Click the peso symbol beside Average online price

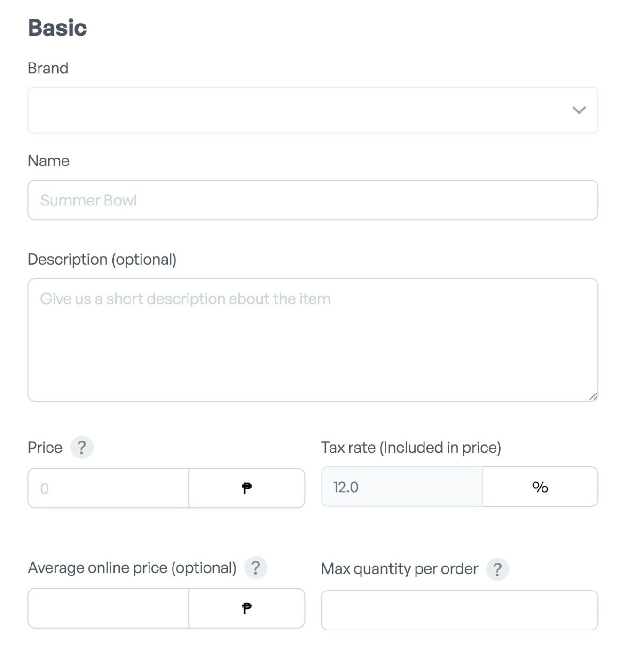click(x=247, y=608)
